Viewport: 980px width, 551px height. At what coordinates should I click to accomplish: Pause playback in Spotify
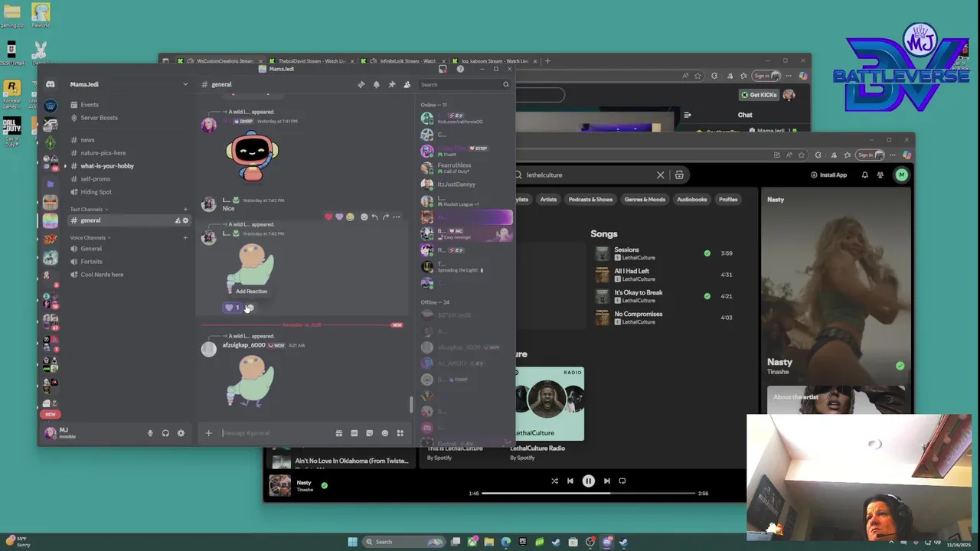[x=588, y=481]
